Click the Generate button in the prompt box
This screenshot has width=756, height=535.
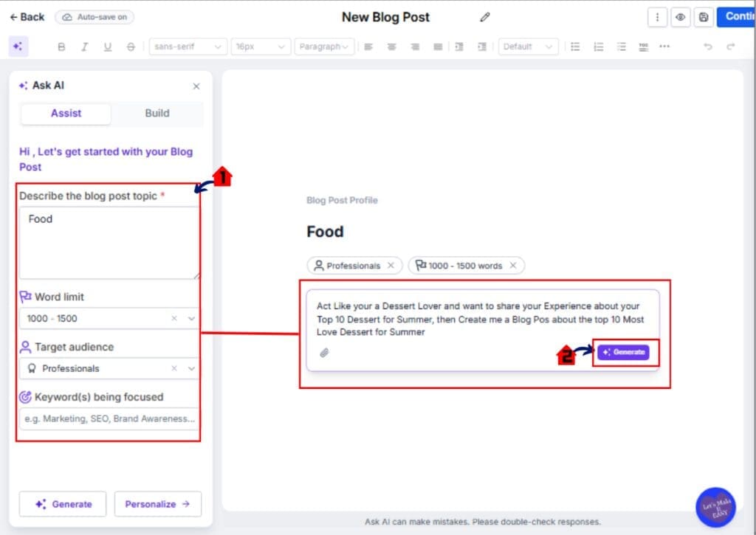point(625,352)
